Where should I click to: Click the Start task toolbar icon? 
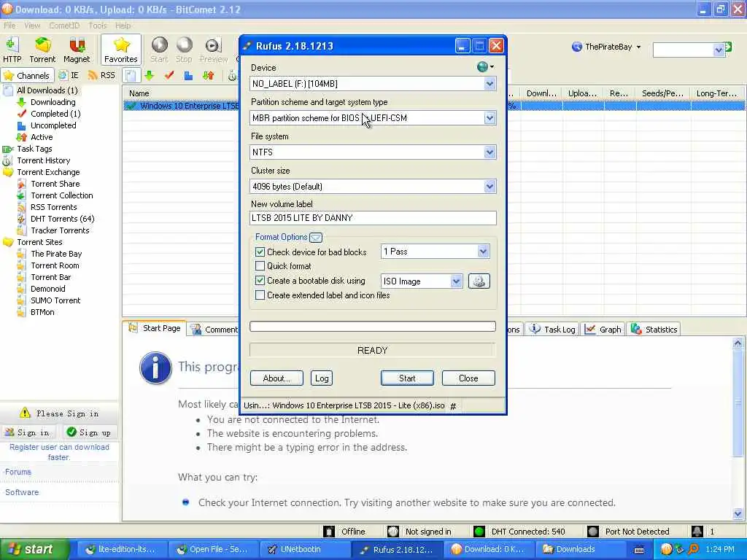pyautogui.click(x=159, y=50)
